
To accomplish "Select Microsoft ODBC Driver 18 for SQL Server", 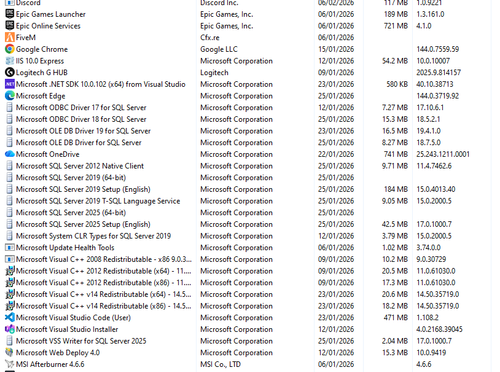I will [x=81, y=119].
